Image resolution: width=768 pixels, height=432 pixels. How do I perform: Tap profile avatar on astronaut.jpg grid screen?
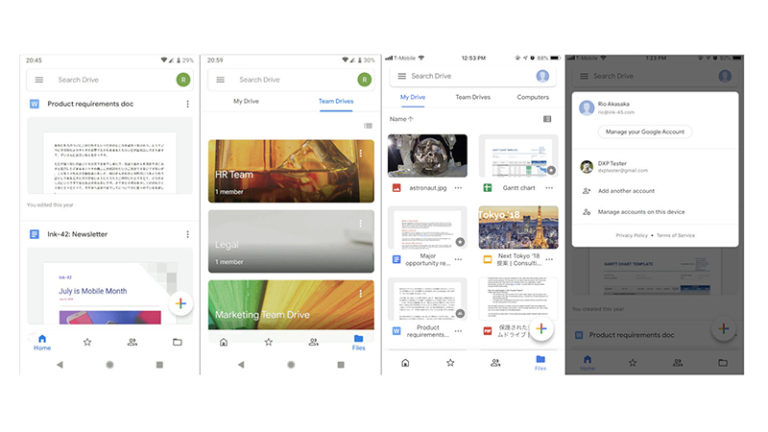click(542, 76)
